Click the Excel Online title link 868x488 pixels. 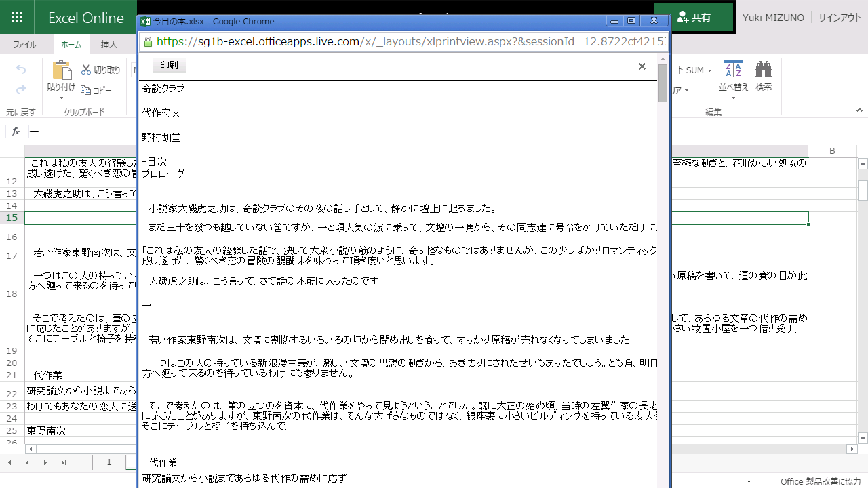86,18
